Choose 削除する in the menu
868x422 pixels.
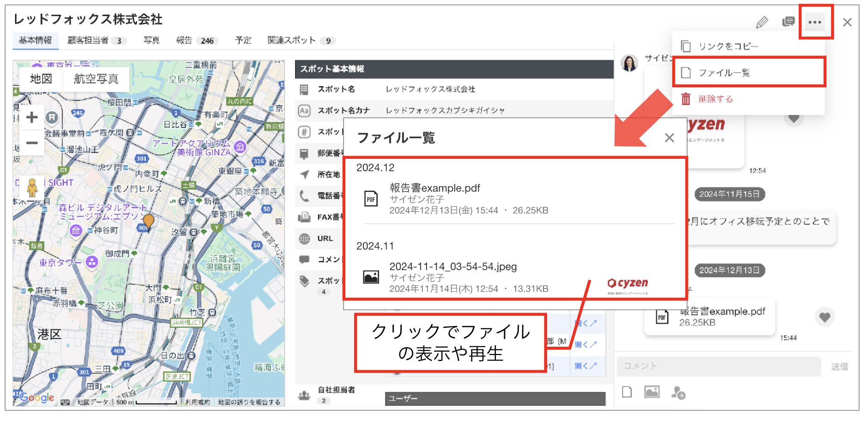748,99
